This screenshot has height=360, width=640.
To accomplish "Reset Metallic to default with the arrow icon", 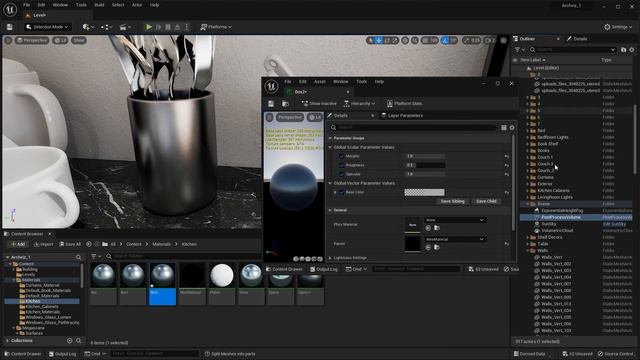I will (x=507, y=156).
